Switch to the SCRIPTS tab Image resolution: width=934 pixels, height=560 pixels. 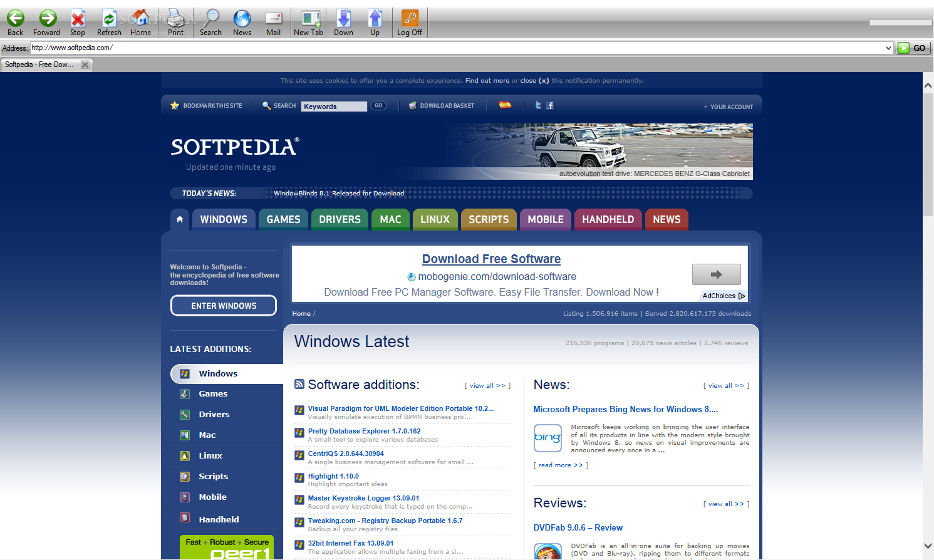pyautogui.click(x=489, y=219)
